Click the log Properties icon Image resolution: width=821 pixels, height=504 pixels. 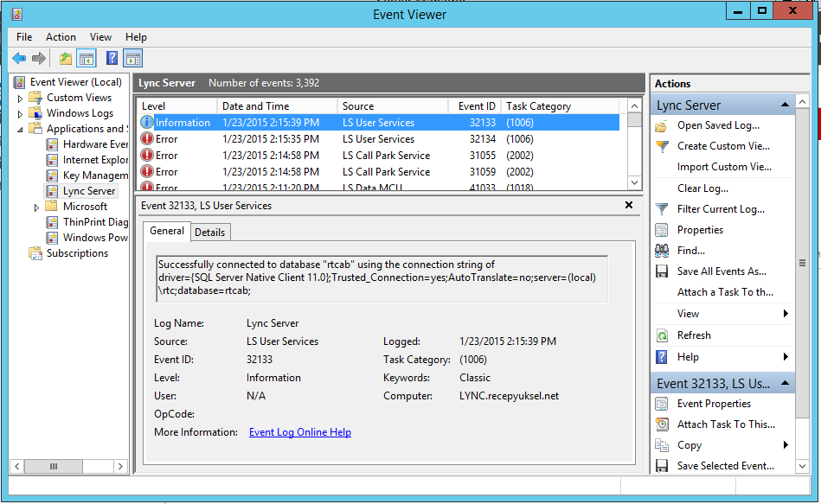(662, 230)
